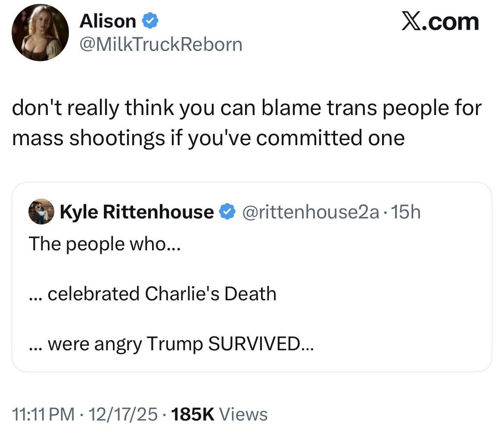
Task: Click the blue verified badge beside Alison
Action: pyautogui.click(x=150, y=21)
